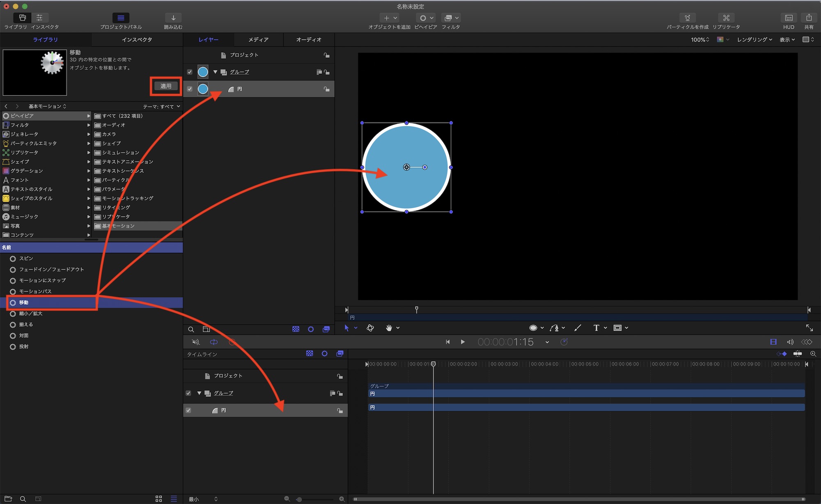Image resolution: width=821 pixels, height=504 pixels.
Task: Click the 適用 (Apply) button
Action: [166, 86]
